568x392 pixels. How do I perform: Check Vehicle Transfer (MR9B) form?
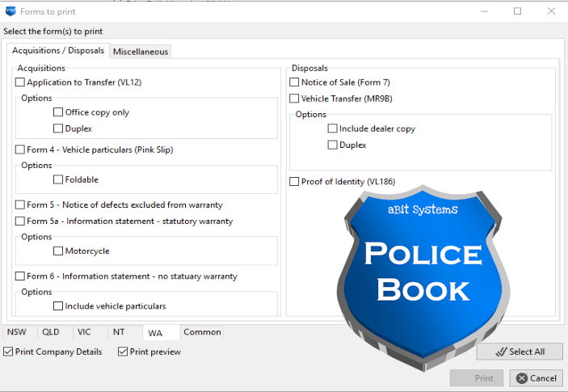tap(294, 99)
